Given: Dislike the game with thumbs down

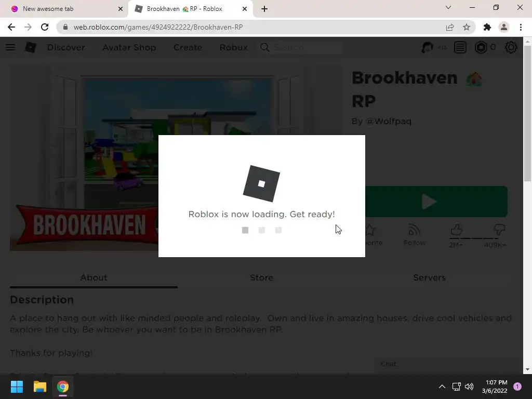Looking at the screenshot, I should pos(499,230).
